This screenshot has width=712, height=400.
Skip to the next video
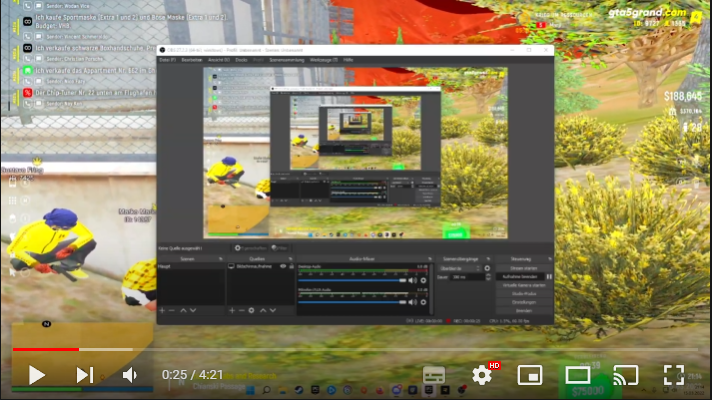pyautogui.click(x=84, y=375)
